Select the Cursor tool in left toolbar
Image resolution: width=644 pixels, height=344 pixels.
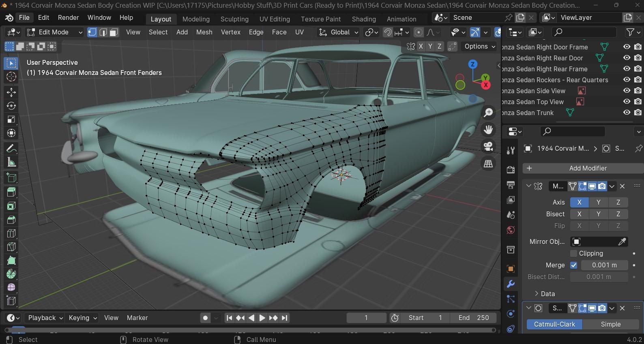tap(11, 77)
